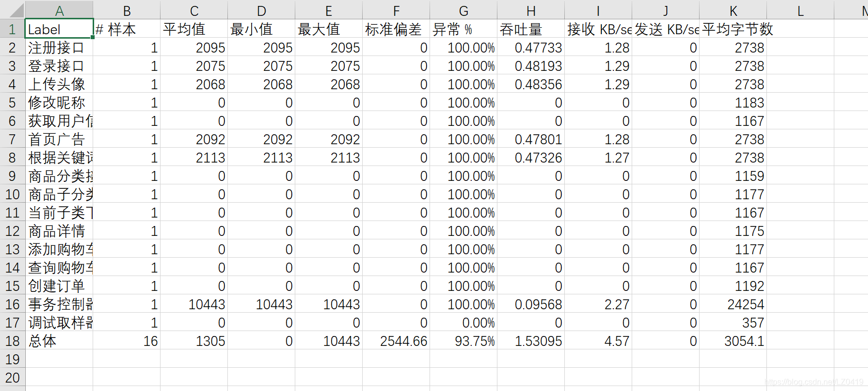Click the '调试取样器' label cell

pos(59,323)
